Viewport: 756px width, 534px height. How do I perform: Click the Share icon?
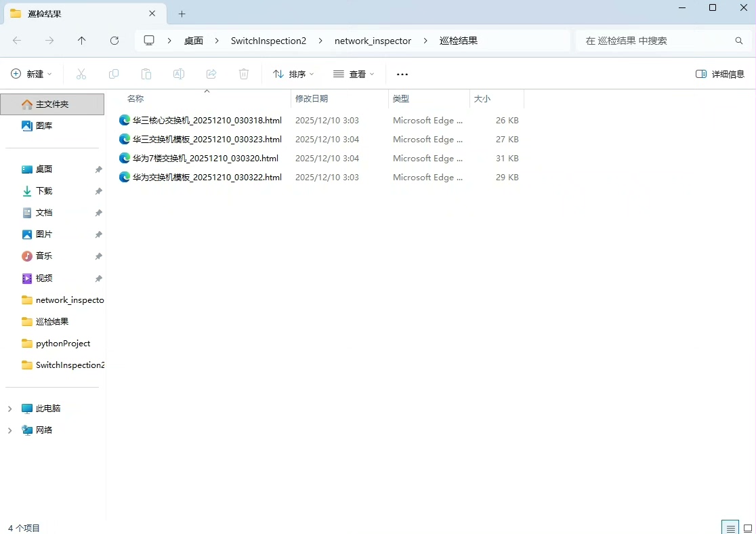point(211,74)
